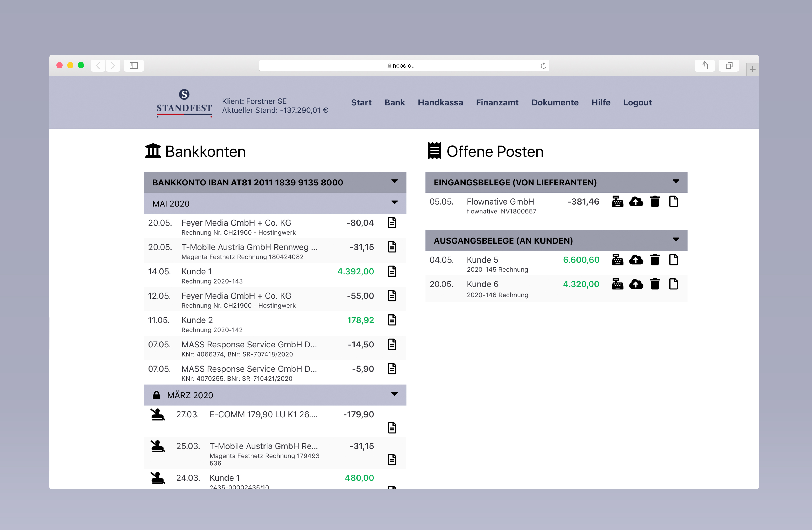The image size is (812, 530).
Task: Click cloud upload icon for Kunde 6
Action: coord(636,284)
